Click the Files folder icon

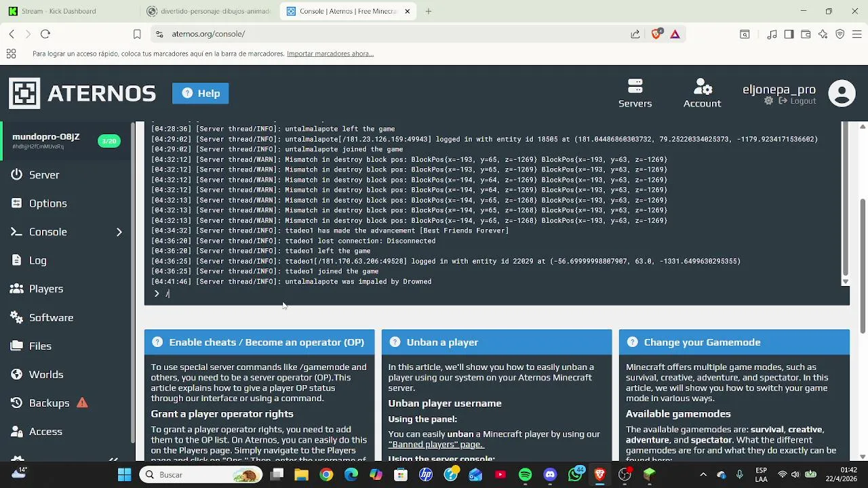pos(16,346)
